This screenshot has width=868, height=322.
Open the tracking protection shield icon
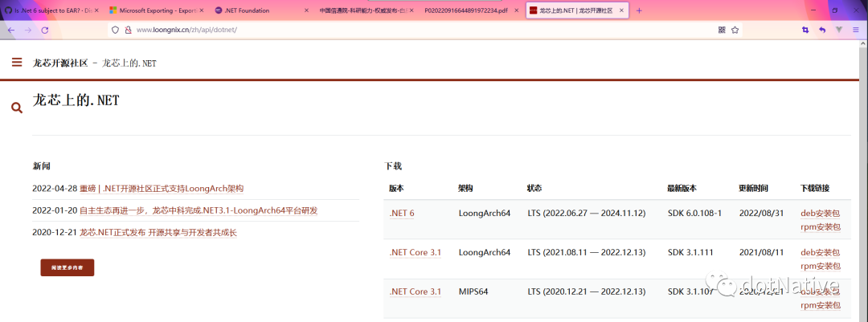115,31
